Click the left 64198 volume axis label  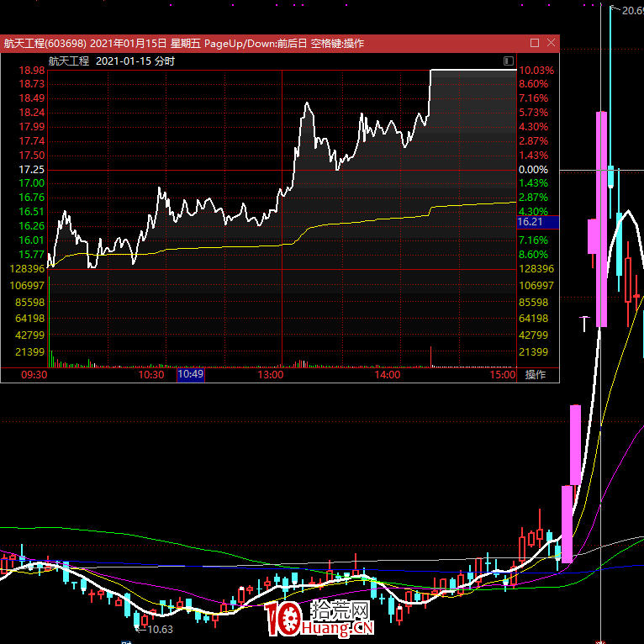click(29, 319)
